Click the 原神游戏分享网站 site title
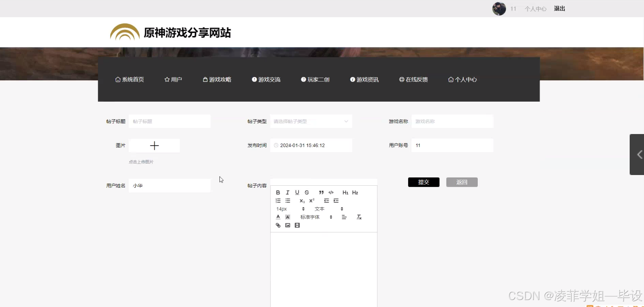The height and width of the screenshot is (307, 644). 188,33
